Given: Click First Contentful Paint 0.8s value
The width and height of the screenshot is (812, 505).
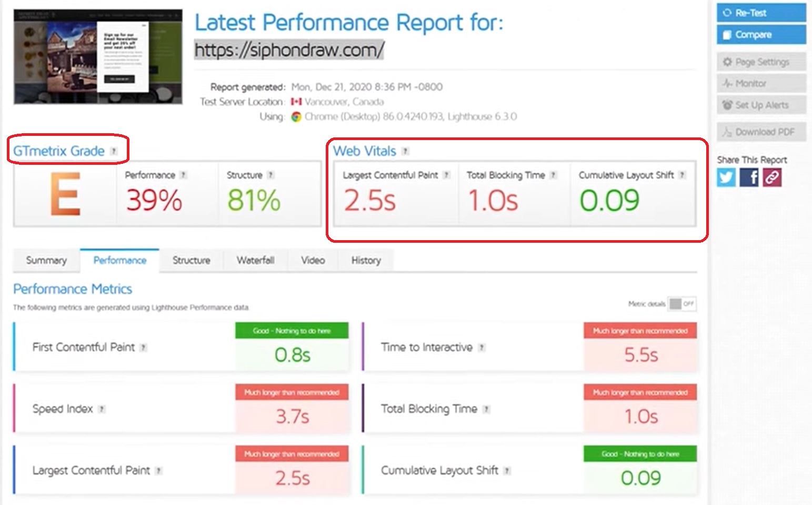Looking at the screenshot, I should pyautogui.click(x=293, y=355).
